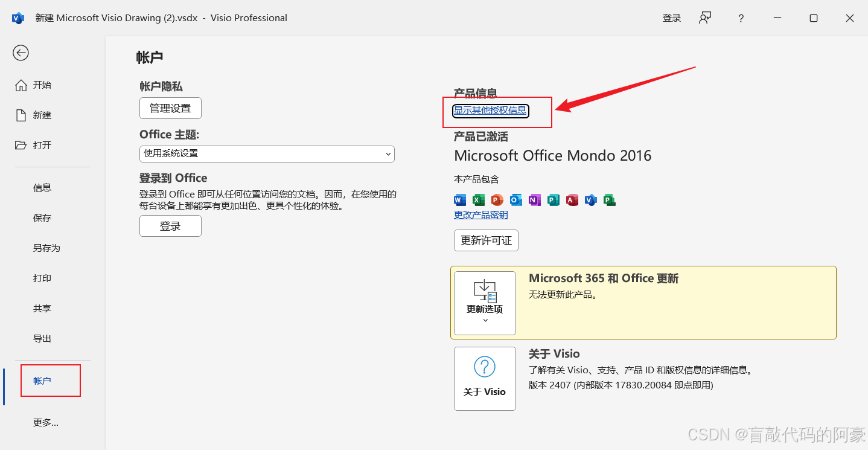The image size is (868, 450).
Task: Click the Access app icon
Action: [x=572, y=200]
